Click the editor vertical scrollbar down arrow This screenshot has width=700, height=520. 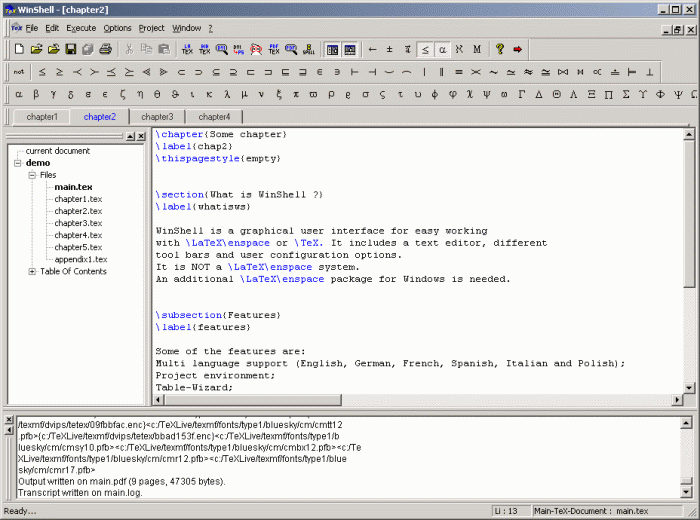[689, 388]
